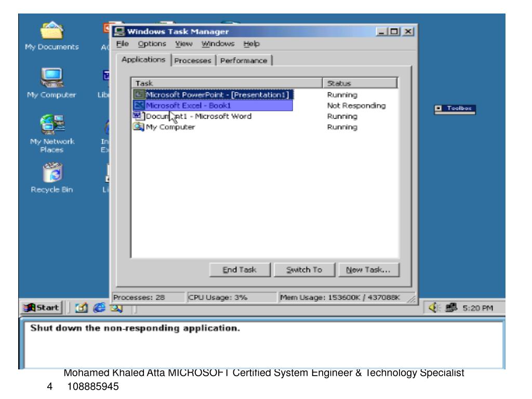Click 'Running' status of PowerPoint row
The width and height of the screenshot is (532, 399).
(342, 95)
